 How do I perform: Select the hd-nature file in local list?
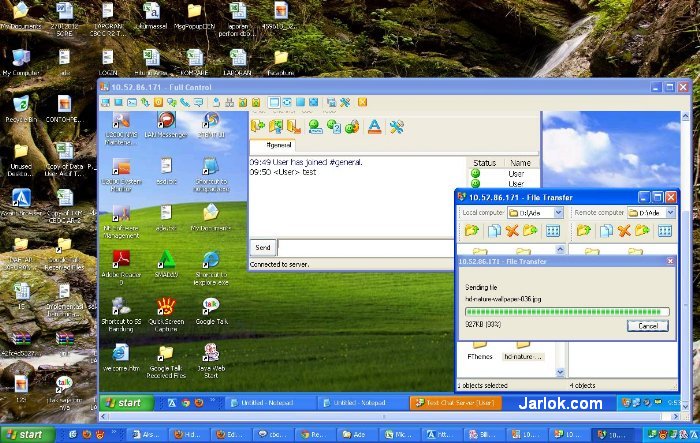(522, 352)
